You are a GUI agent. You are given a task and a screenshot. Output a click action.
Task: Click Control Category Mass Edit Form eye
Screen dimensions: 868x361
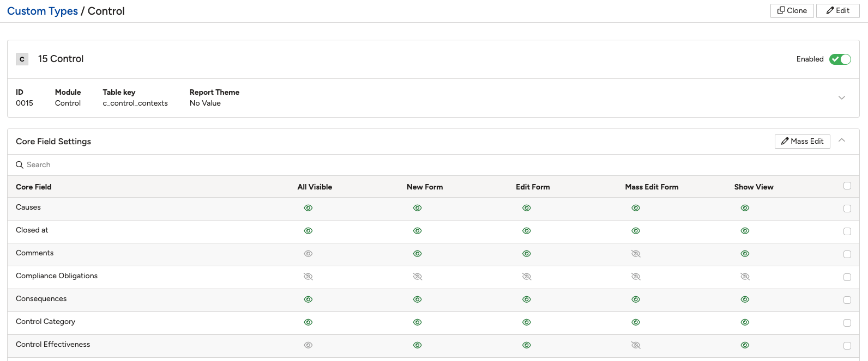(x=636, y=322)
